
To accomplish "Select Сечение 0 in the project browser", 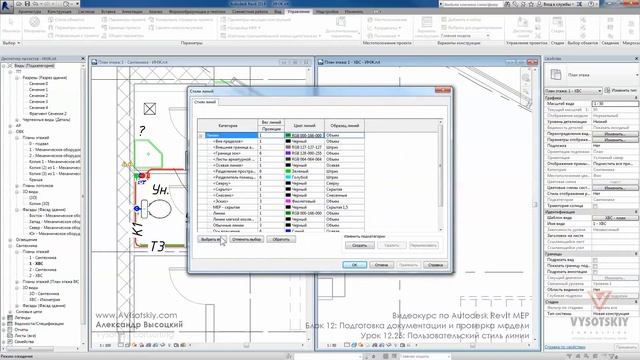I will (38, 84).
